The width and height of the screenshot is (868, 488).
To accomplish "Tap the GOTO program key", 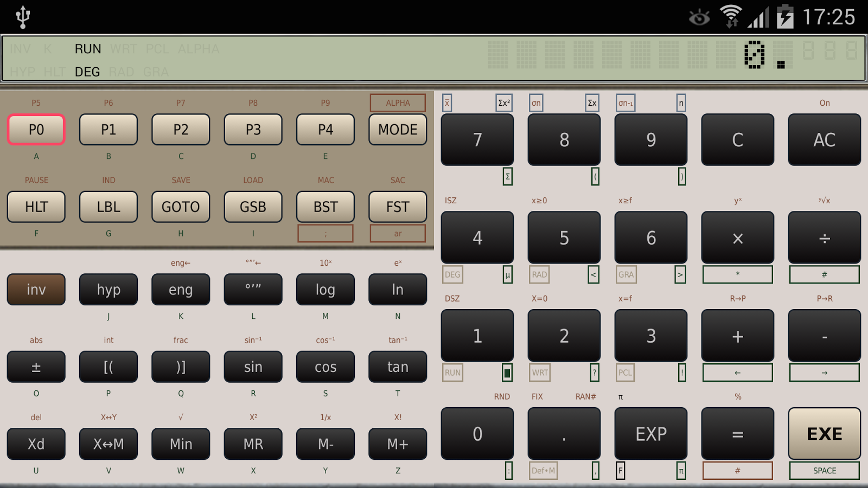I will click(181, 207).
